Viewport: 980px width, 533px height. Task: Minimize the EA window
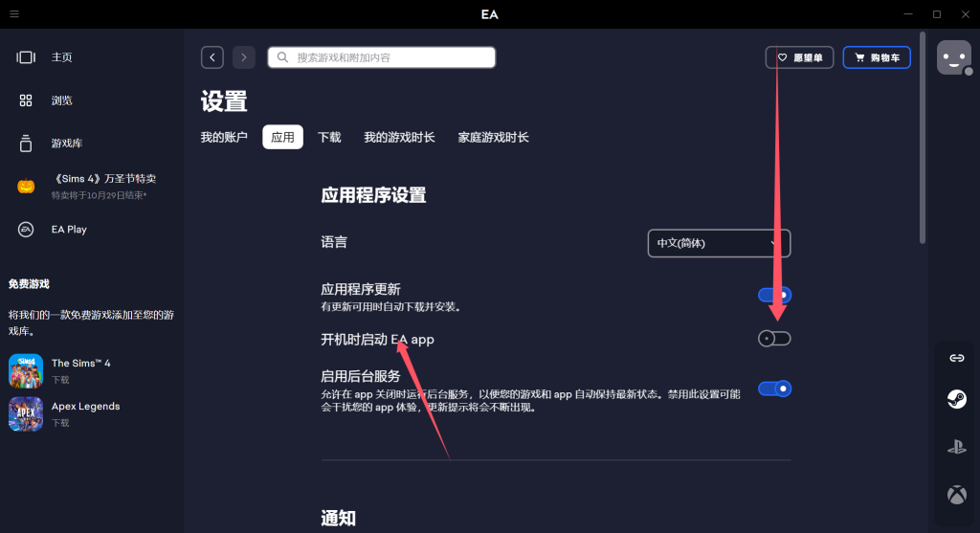click(908, 13)
